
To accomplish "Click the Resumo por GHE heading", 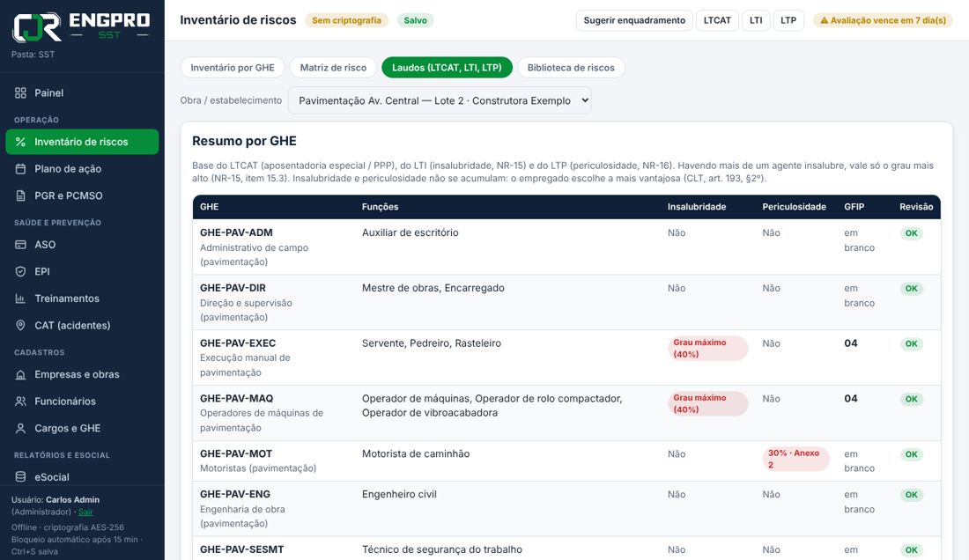I will tap(244, 141).
